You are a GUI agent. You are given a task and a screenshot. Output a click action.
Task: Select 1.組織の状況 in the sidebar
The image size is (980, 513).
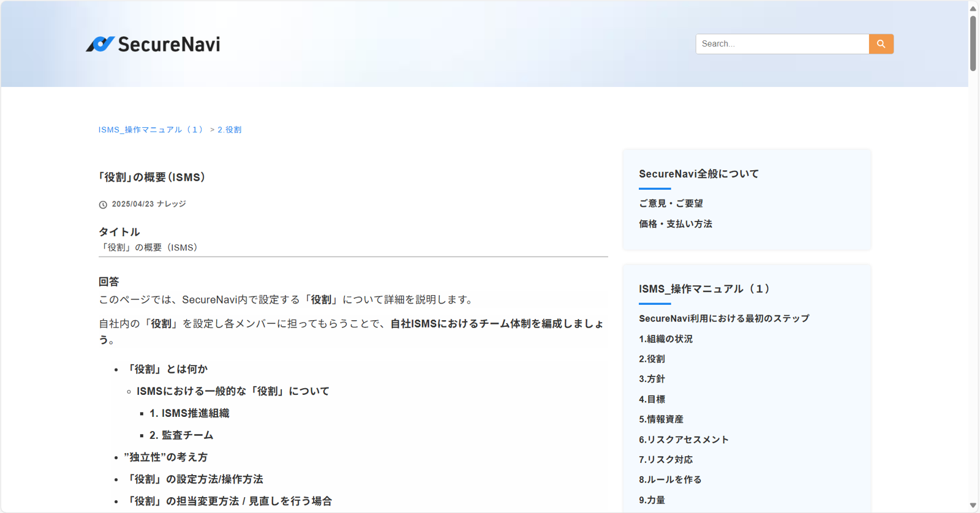[x=666, y=339]
